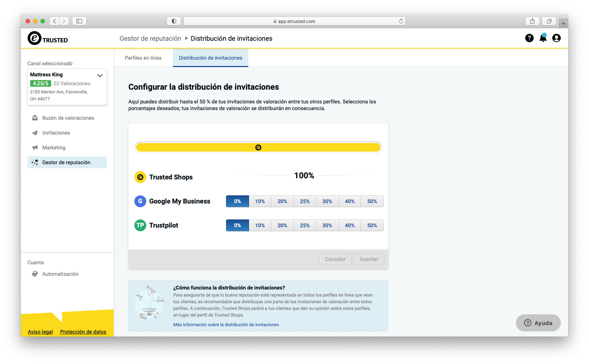Click the Automatización gear icon
The width and height of the screenshot is (589, 364).
[35, 274]
